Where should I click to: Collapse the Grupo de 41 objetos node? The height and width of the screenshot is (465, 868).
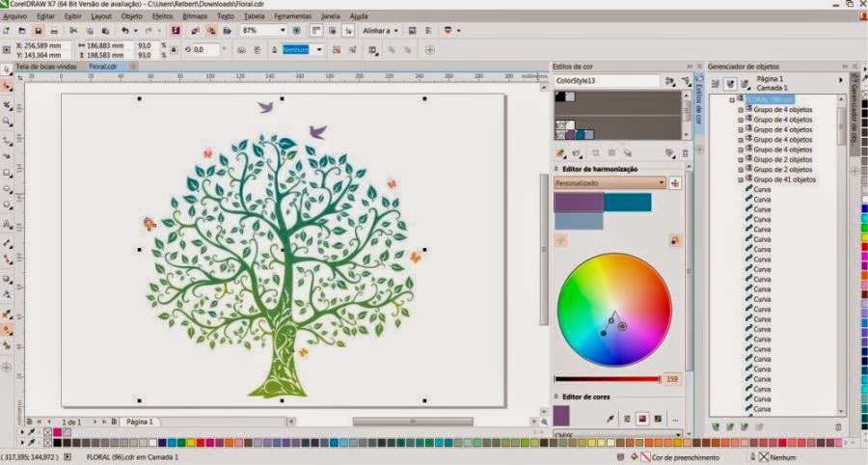(741, 179)
